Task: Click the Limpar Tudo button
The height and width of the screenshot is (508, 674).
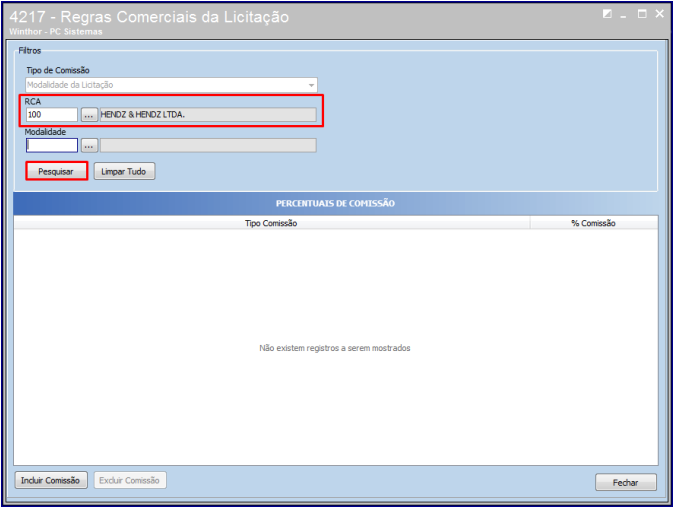Action: tap(124, 171)
